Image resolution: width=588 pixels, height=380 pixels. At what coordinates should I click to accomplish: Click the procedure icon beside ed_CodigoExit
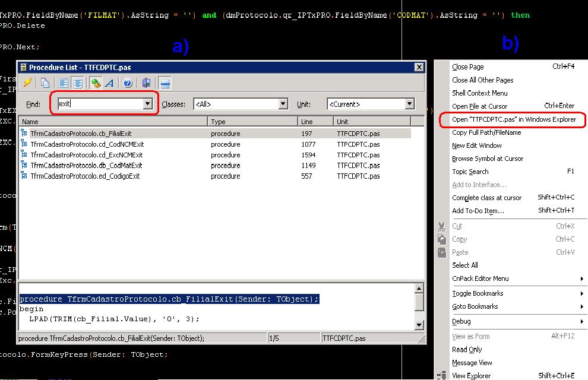tap(24, 175)
